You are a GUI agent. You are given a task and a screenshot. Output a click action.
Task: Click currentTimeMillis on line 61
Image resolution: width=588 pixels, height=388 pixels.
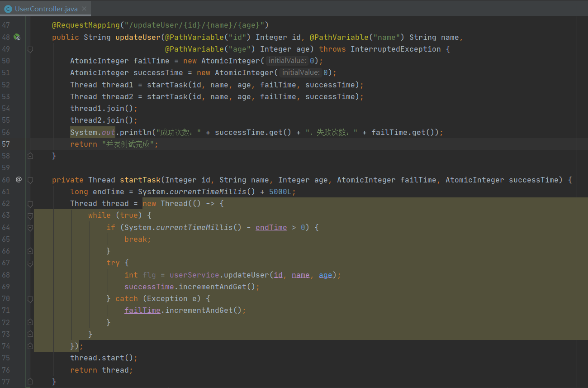[x=208, y=192]
